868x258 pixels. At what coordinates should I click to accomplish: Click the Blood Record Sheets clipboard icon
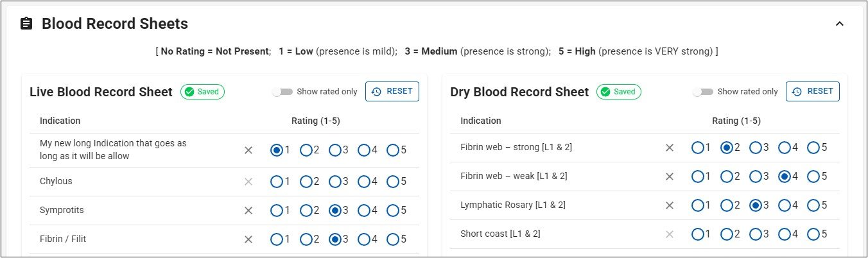pyautogui.click(x=26, y=24)
